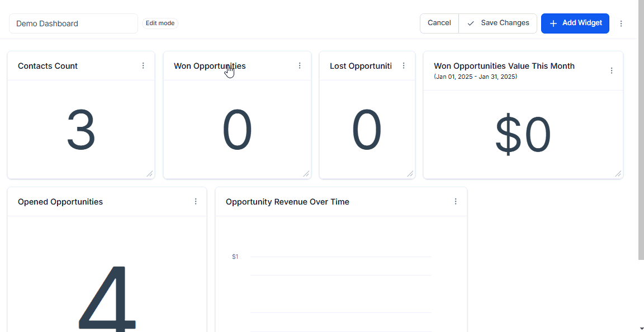644x332 pixels.
Task: Click the Opened Opportunities widget title
Action: [60, 202]
